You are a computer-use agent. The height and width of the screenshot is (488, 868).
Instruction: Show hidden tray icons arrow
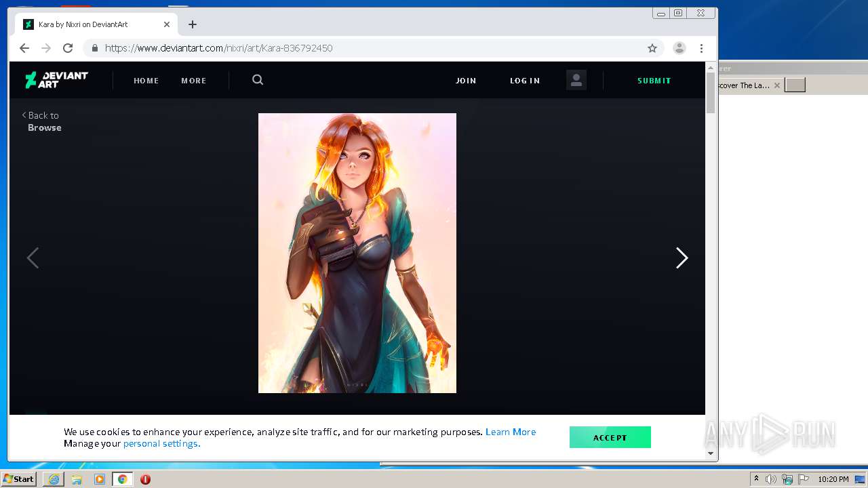point(756,479)
